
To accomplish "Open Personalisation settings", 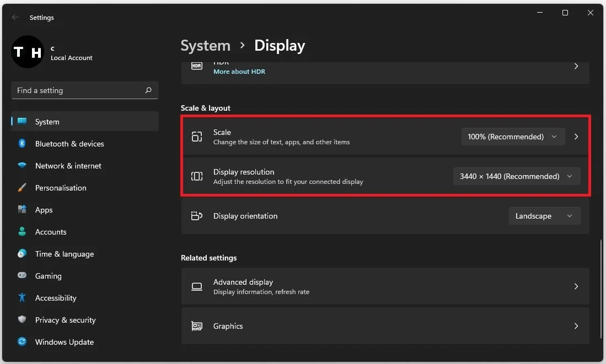I will (84, 188).
